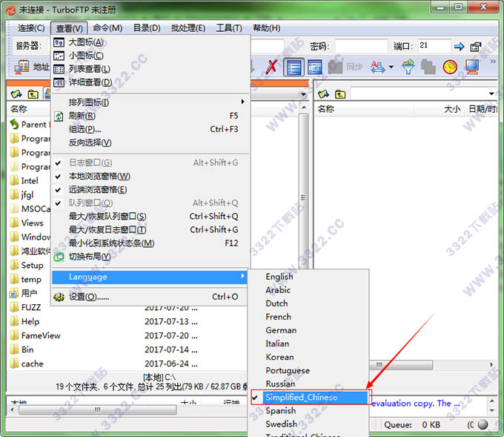Open AB transfer mode dropdown arrow
504x437 pixels.
click(x=391, y=68)
